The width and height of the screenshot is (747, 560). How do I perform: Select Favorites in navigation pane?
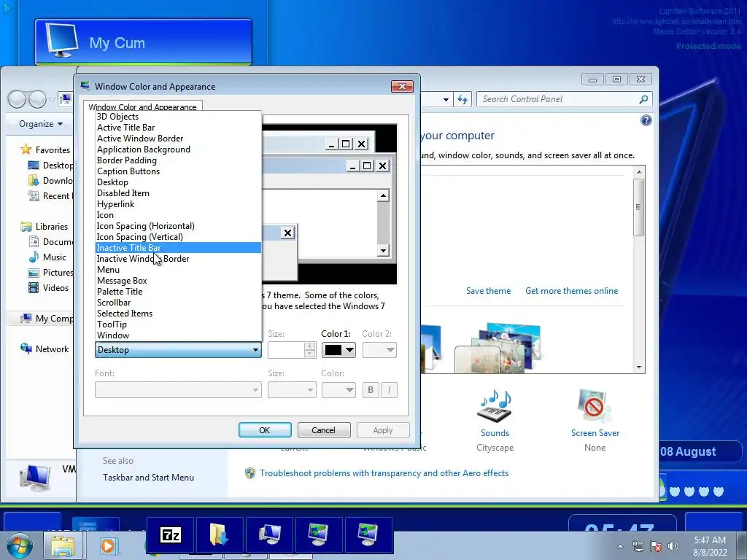click(46, 150)
